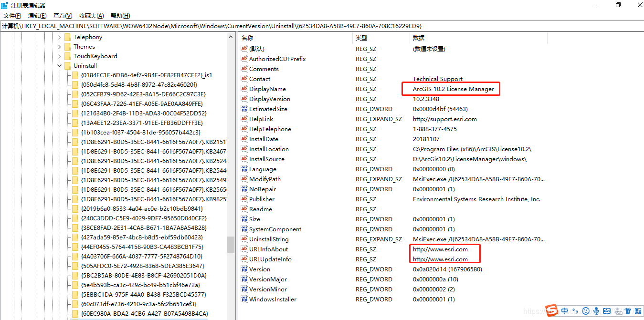Select the string icon beside URLInfoAbout
Viewport: 644px width, 320px height.
pos(244,249)
